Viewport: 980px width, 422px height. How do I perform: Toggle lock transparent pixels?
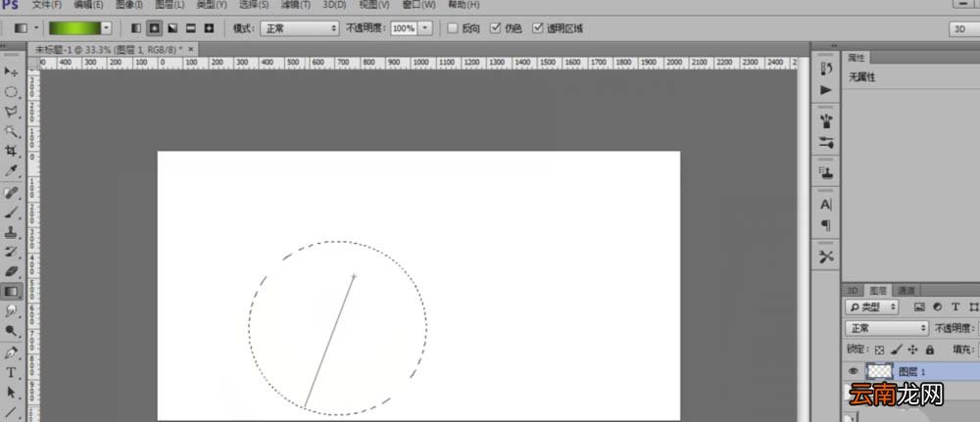pos(879,350)
